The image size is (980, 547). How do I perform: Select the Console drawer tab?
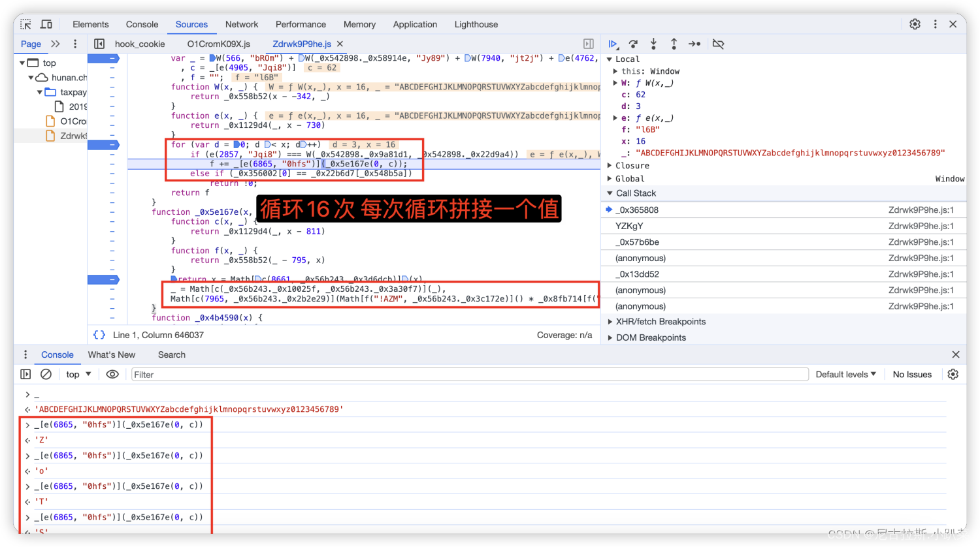(x=57, y=354)
